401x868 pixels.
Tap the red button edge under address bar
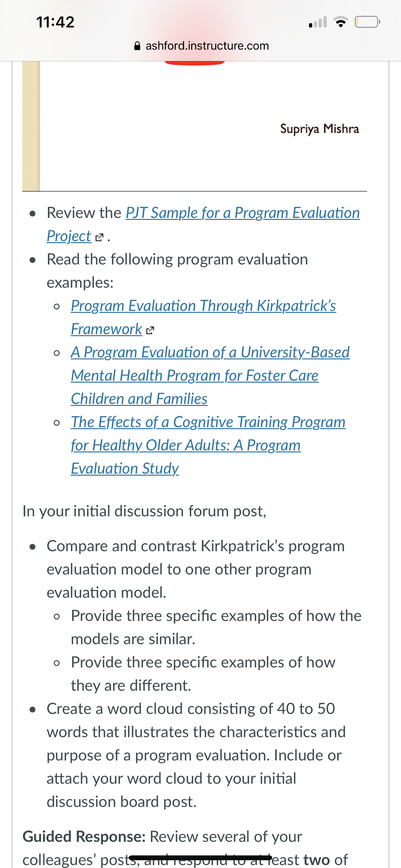point(195,63)
